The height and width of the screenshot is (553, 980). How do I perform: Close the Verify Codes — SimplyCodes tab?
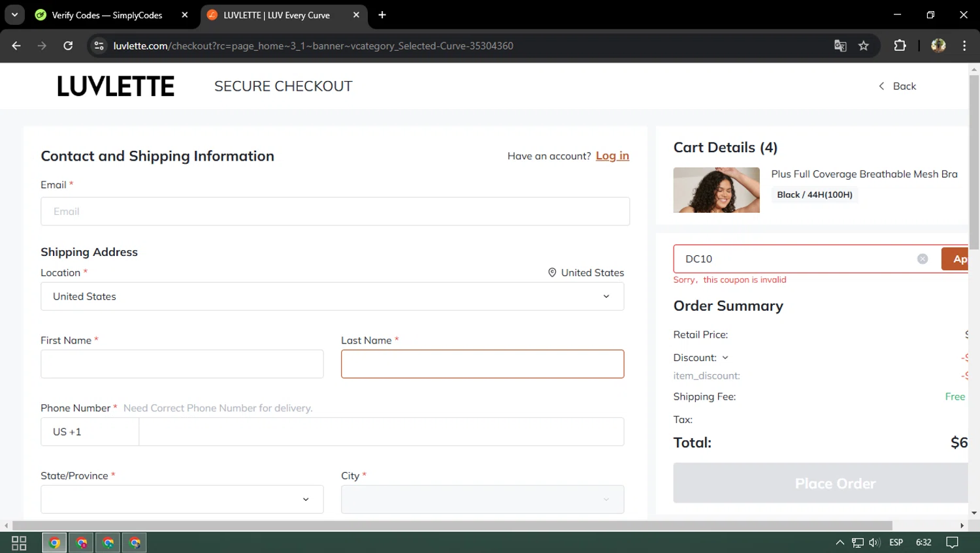click(185, 15)
